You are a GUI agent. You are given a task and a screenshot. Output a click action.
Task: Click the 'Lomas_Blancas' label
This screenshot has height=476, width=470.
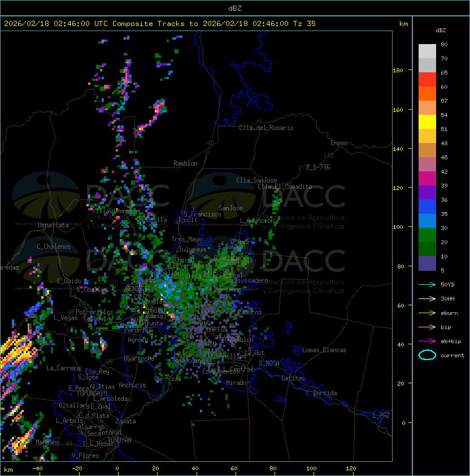(324, 350)
